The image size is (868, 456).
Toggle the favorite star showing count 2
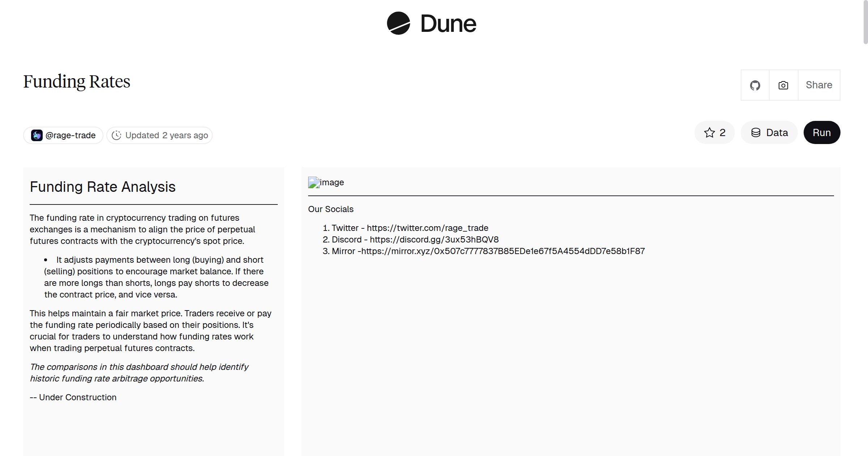click(714, 132)
